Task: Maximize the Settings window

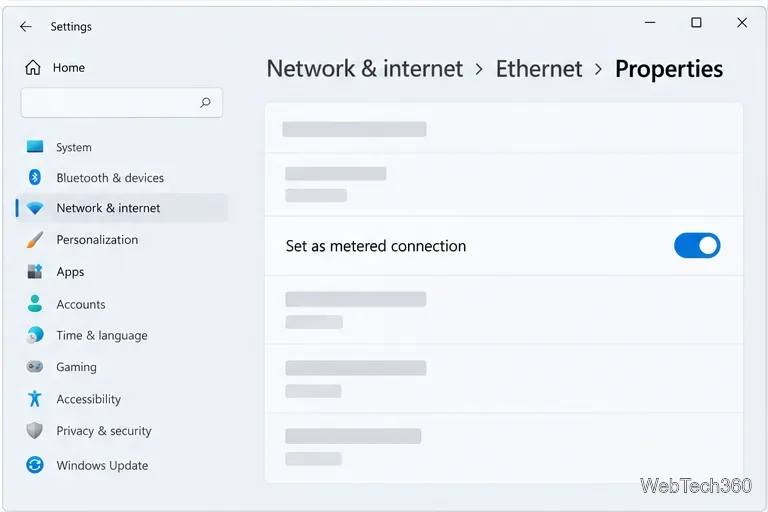Action: [696, 23]
